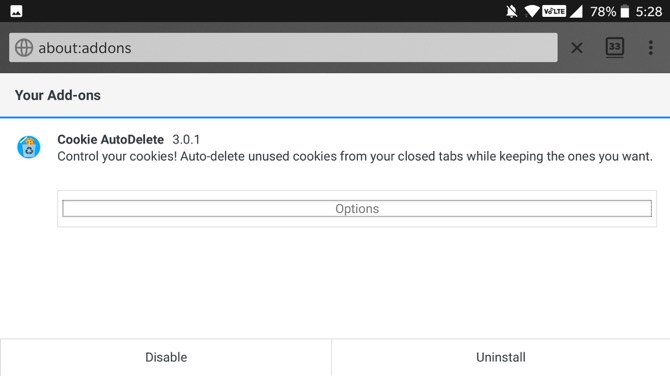Click the Cookie AutoDelete trash-can icon
The height and width of the screenshot is (376, 670).
click(x=29, y=147)
